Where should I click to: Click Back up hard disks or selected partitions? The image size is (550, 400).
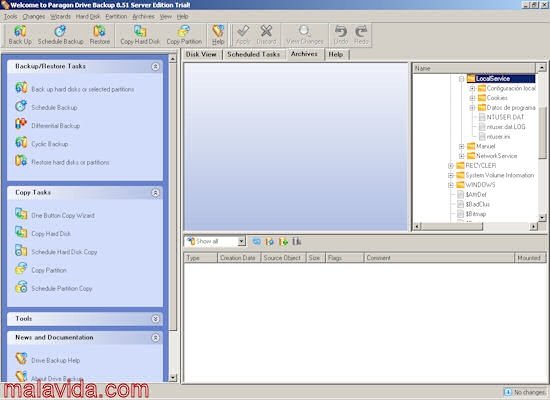83,89
